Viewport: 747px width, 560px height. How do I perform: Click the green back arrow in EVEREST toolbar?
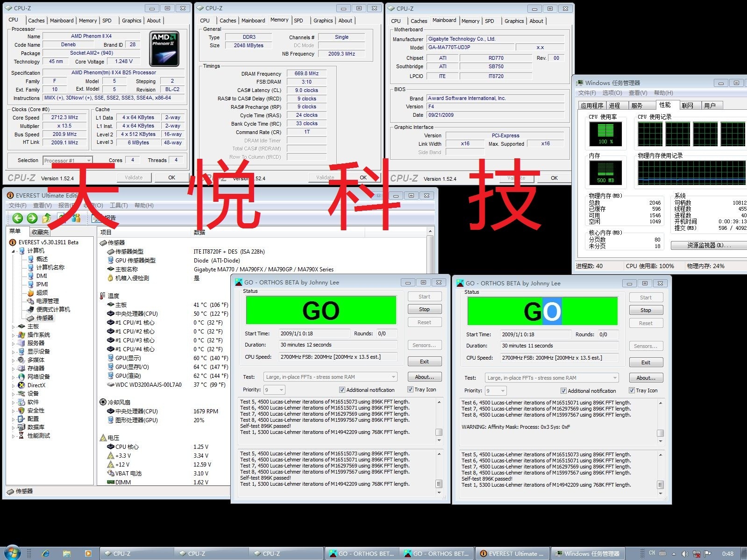(x=18, y=218)
